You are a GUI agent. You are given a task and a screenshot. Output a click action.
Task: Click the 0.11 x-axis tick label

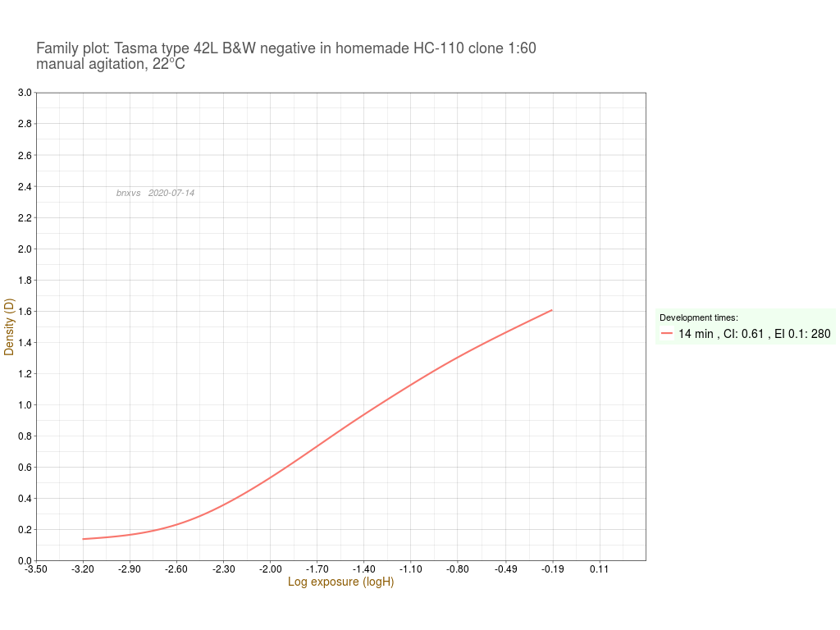[599, 569]
